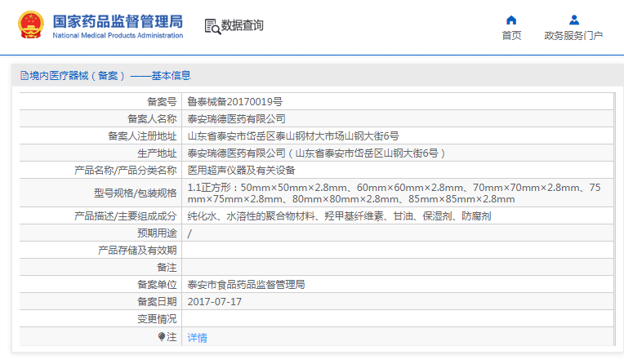624x364 pixels.
Task: Click 国家药品监督管理局 site title
Action: pyautogui.click(x=118, y=21)
